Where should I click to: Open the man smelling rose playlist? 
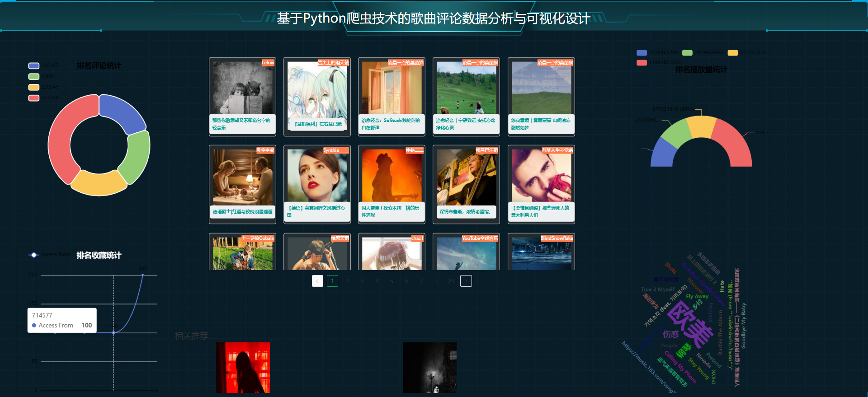(x=541, y=176)
